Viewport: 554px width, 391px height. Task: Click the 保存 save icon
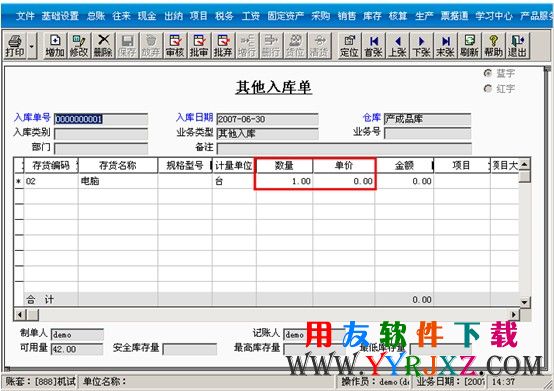pyautogui.click(x=127, y=46)
